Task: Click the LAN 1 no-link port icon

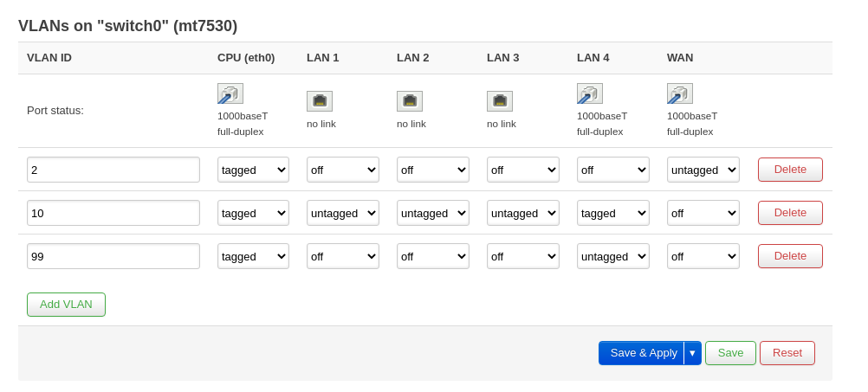Action: tap(320, 101)
